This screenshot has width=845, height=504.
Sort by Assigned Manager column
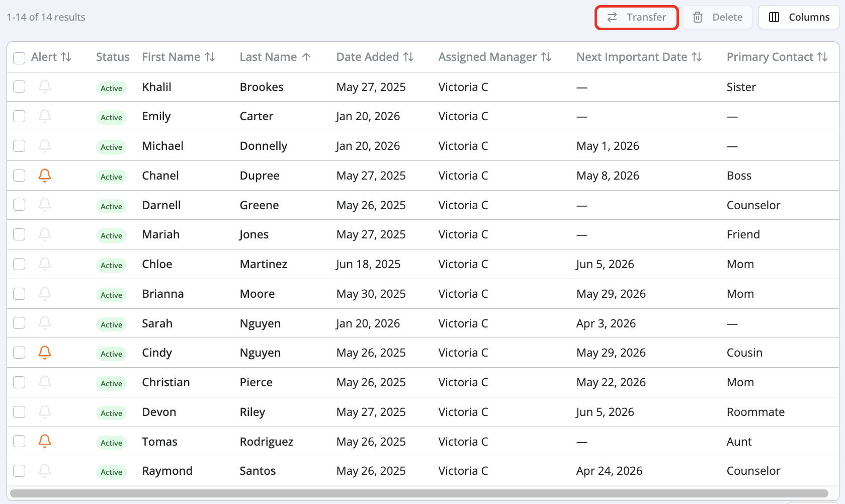(546, 57)
